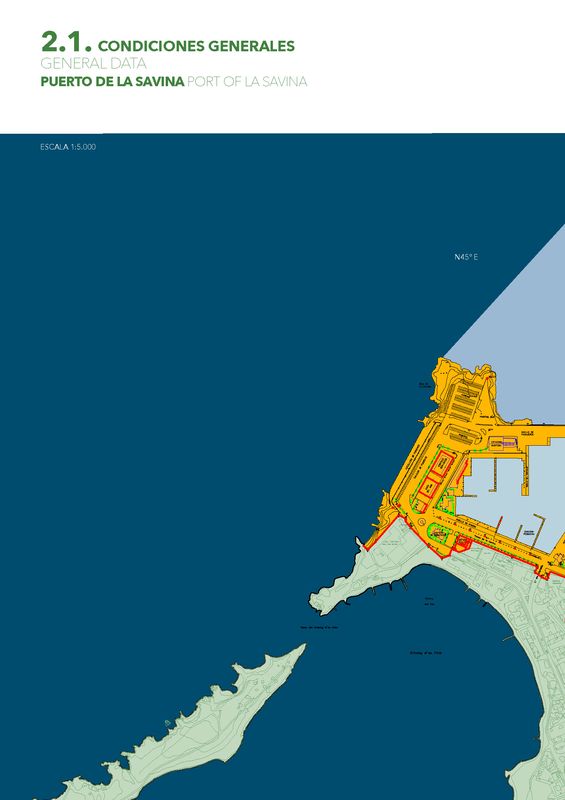
Task: Click the roundabout circle symbol on the port road
Action: (421, 521)
